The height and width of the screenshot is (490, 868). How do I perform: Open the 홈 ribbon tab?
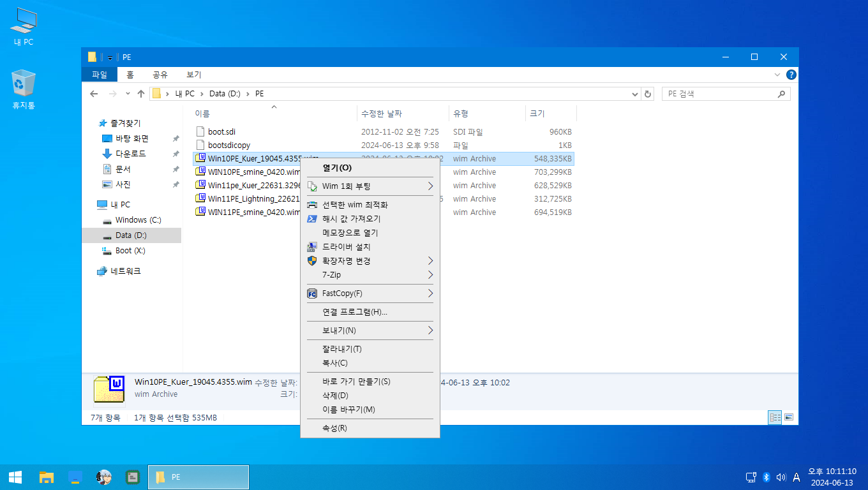(x=130, y=75)
